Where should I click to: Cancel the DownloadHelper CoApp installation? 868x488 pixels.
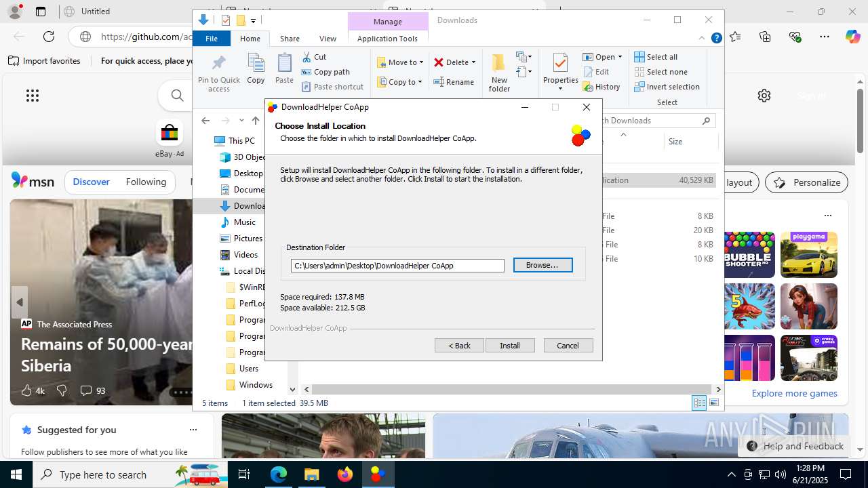tap(568, 346)
